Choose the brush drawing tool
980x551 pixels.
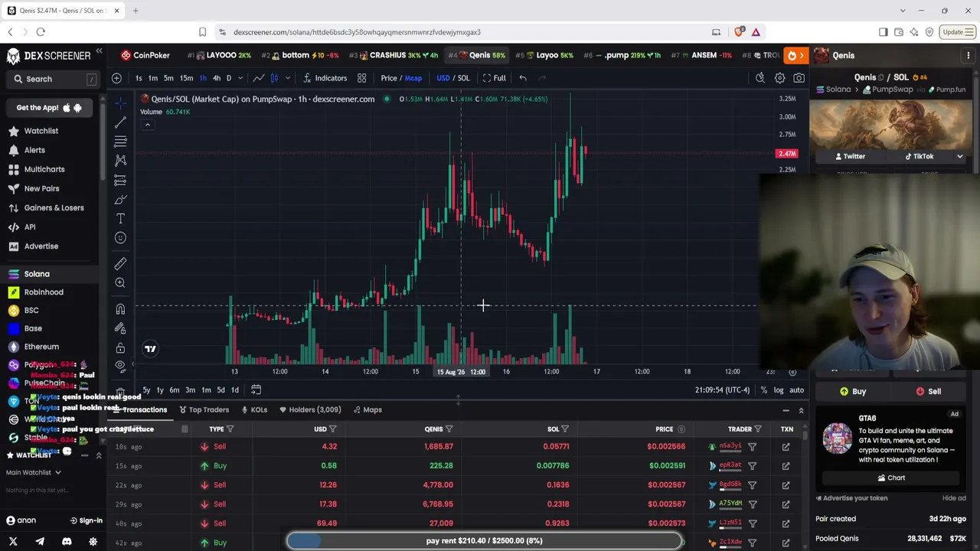(120, 200)
